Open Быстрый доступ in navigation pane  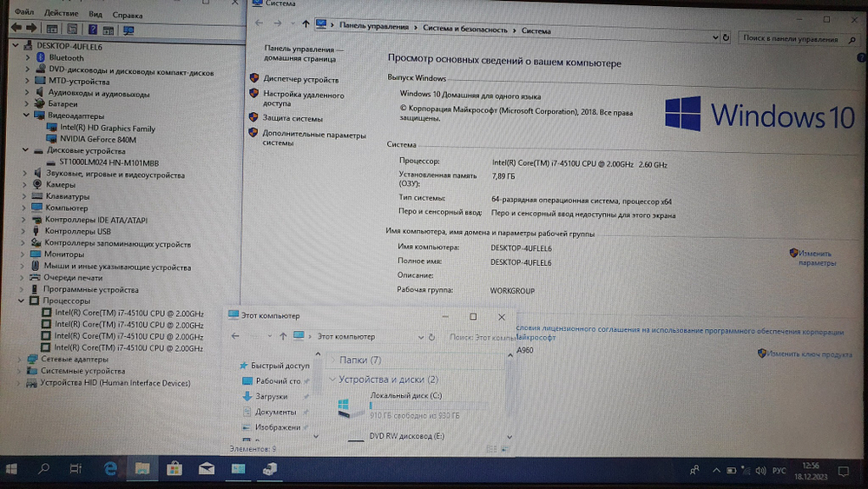pyautogui.click(x=280, y=366)
